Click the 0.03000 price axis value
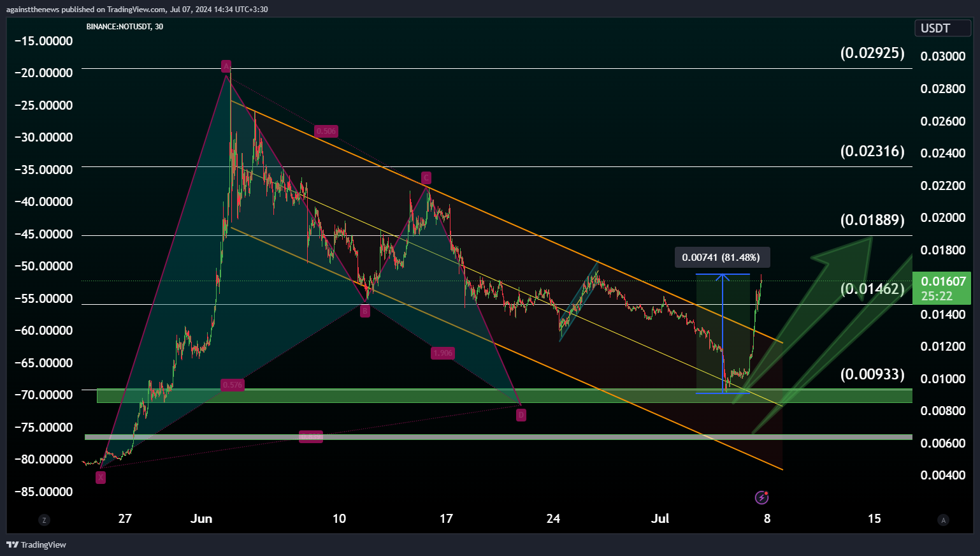The height and width of the screenshot is (556, 980). [943, 56]
